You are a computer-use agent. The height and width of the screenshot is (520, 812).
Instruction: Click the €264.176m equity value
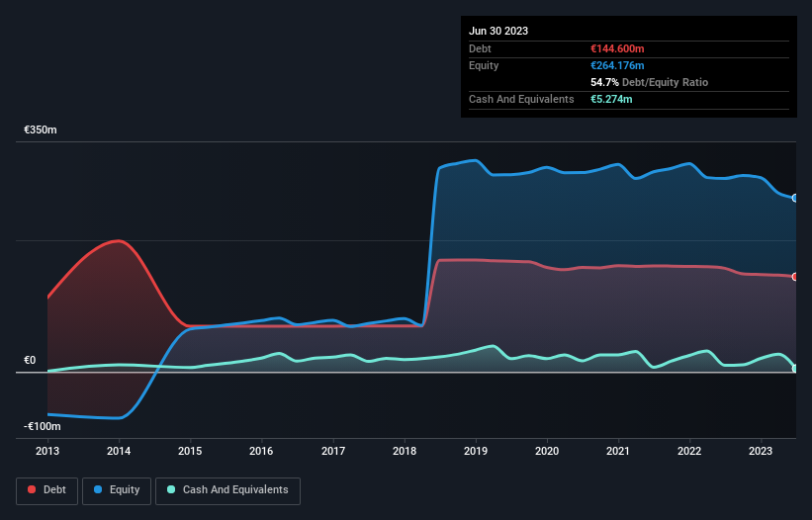[617, 65]
